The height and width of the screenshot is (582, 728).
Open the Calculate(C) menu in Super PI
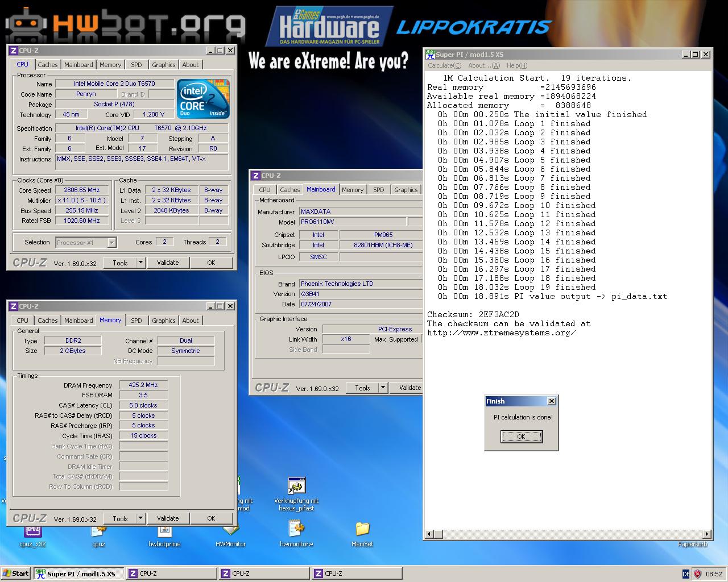pos(445,65)
